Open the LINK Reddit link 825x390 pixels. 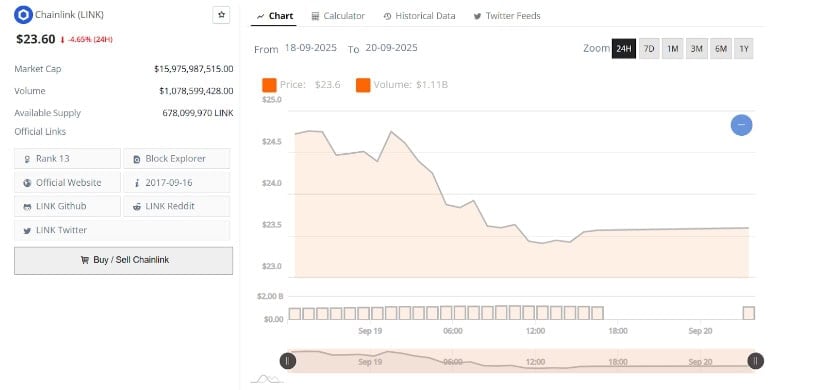tap(177, 206)
